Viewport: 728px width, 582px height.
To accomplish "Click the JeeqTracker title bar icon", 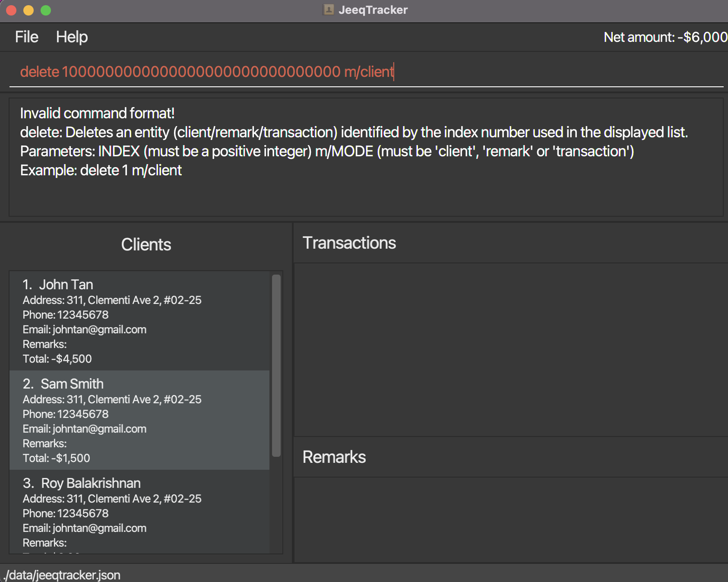I will [329, 9].
